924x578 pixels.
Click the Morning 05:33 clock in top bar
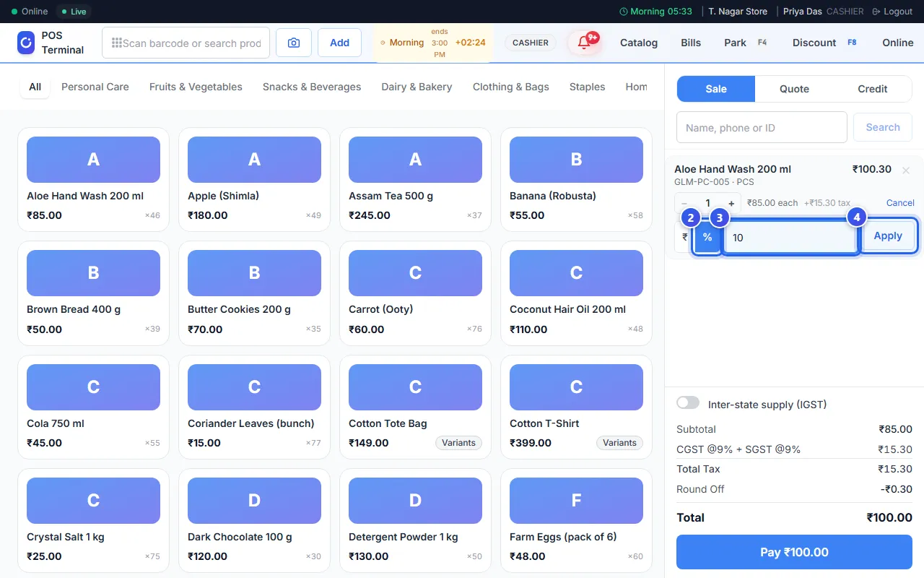tap(655, 12)
